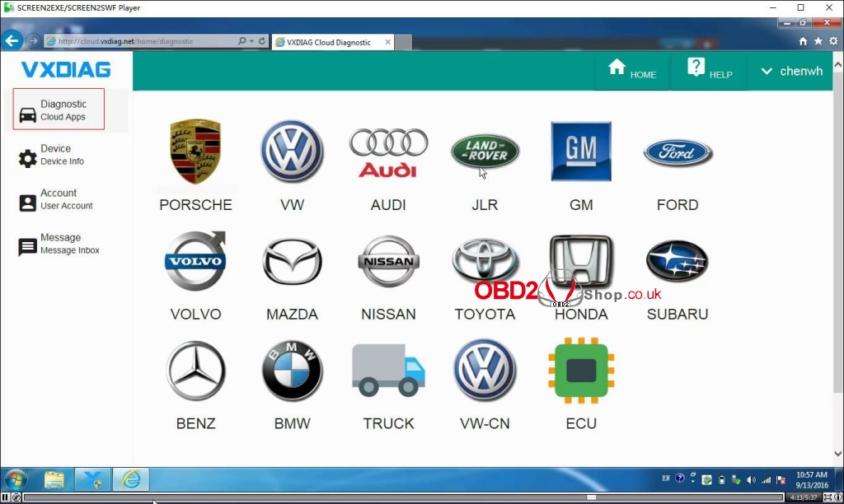Select the Audi brand logo
This screenshot has height=504, width=844.
pyautogui.click(x=388, y=153)
